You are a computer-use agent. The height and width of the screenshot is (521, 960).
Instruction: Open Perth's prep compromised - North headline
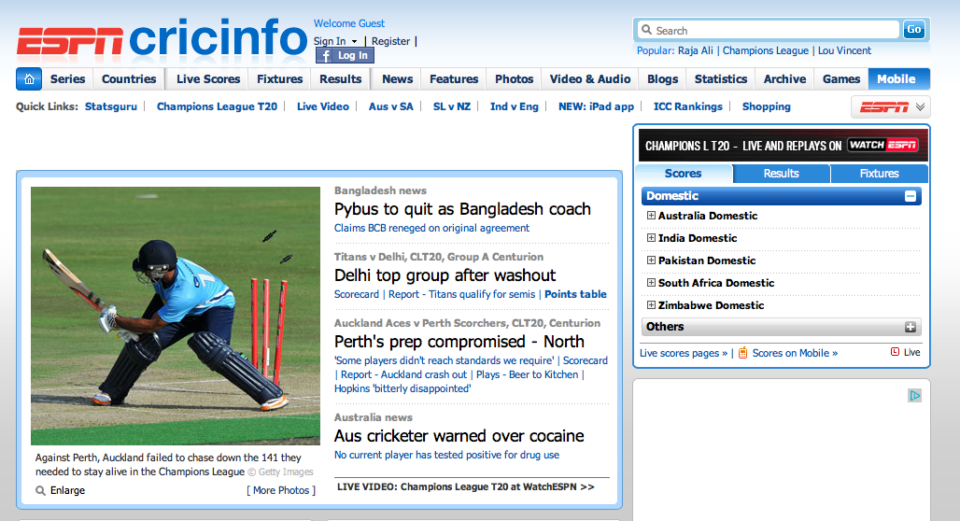point(459,342)
